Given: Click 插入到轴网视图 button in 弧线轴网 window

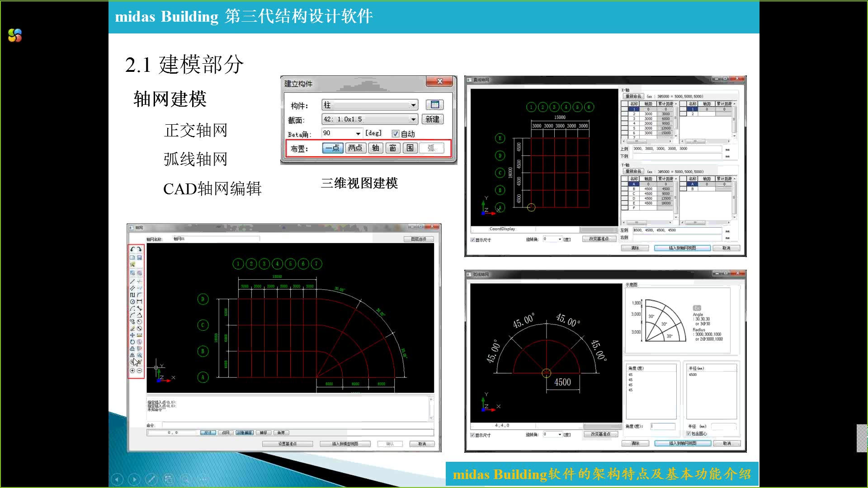Looking at the screenshot, I should tap(682, 443).
